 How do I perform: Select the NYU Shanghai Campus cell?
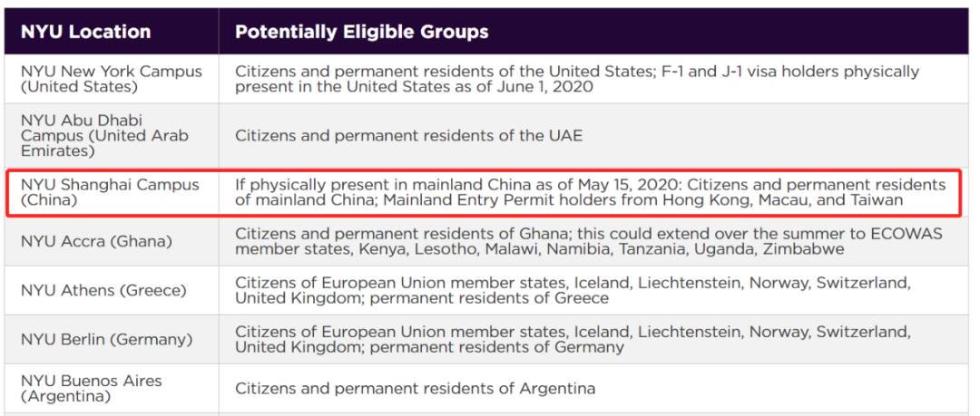[x=110, y=192]
